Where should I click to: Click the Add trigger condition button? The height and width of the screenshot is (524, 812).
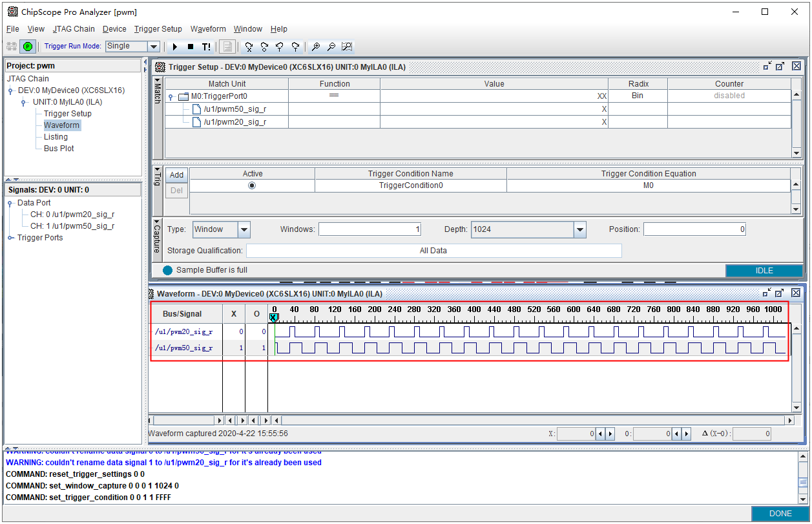pyautogui.click(x=176, y=175)
